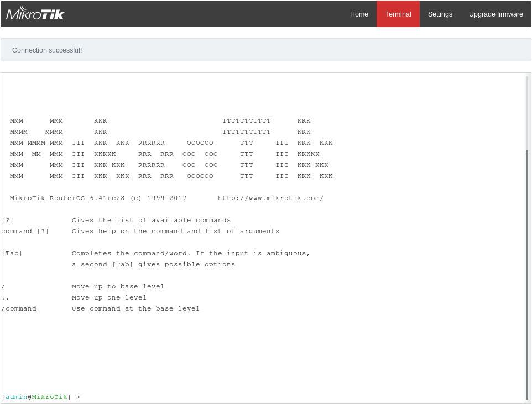Click 'Use command at the base level' text

pos(135,309)
